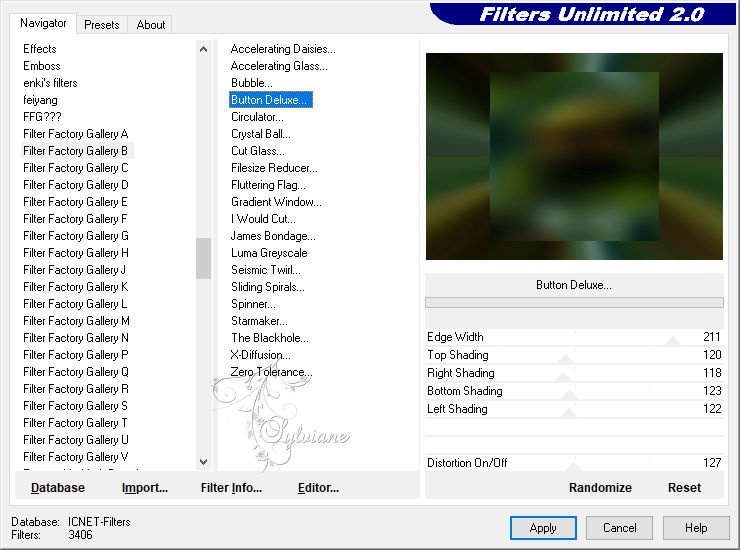This screenshot has width=740, height=550.
Task: Choose the Luma Greyscale filter
Action: (x=269, y=253)
